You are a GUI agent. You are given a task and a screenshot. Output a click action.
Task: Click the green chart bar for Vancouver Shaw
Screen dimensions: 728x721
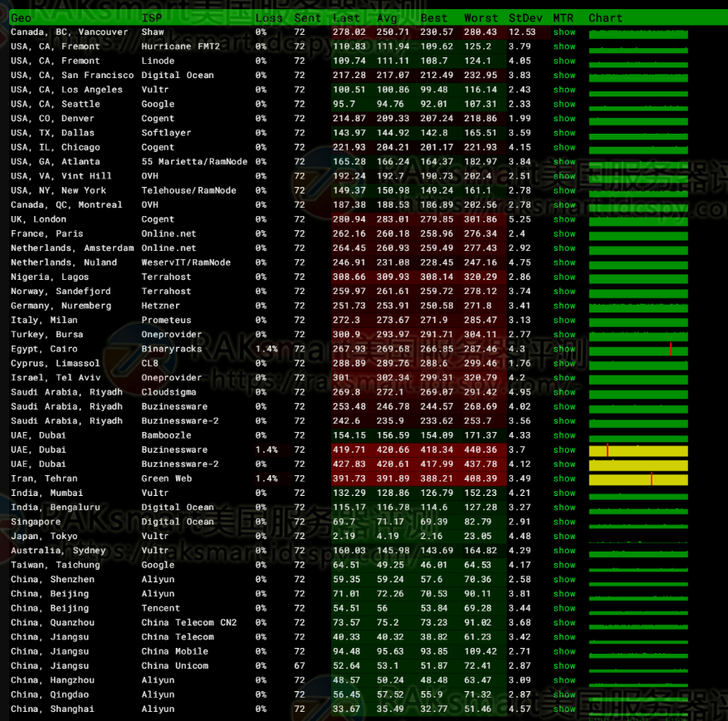click(x=638, y=34)
